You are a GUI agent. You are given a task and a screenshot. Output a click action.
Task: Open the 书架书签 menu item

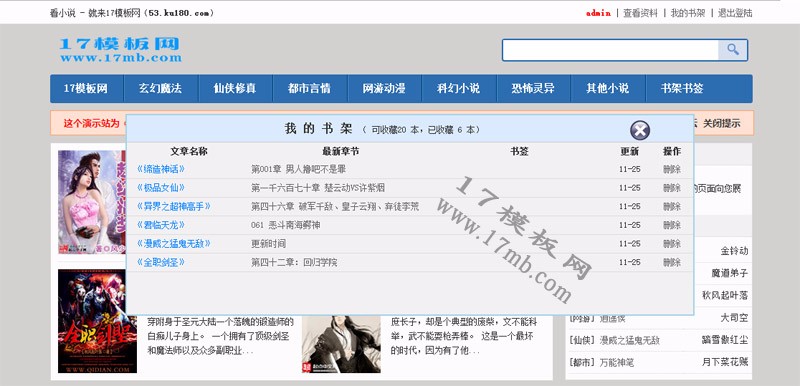click(x=682, y=89)
